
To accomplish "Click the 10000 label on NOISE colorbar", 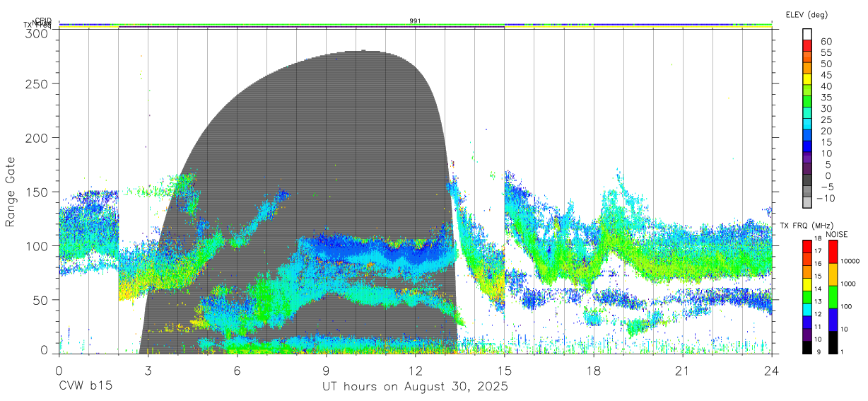I will pyautogui.click(x=850, y=261).
